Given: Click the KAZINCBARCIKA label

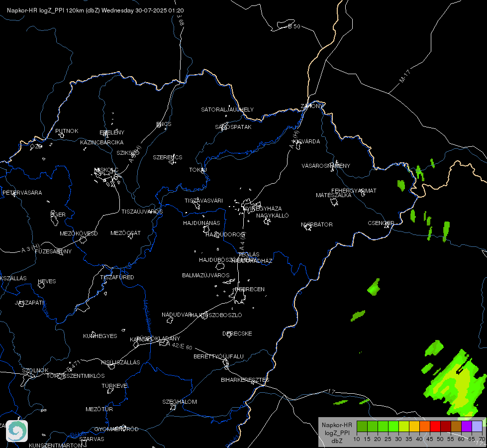Looking at the screenshot, I should point(102,142).
